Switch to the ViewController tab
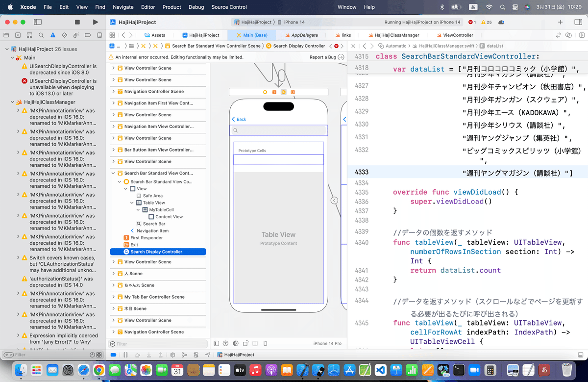This screenshot has height=382, width=588. 454,35
